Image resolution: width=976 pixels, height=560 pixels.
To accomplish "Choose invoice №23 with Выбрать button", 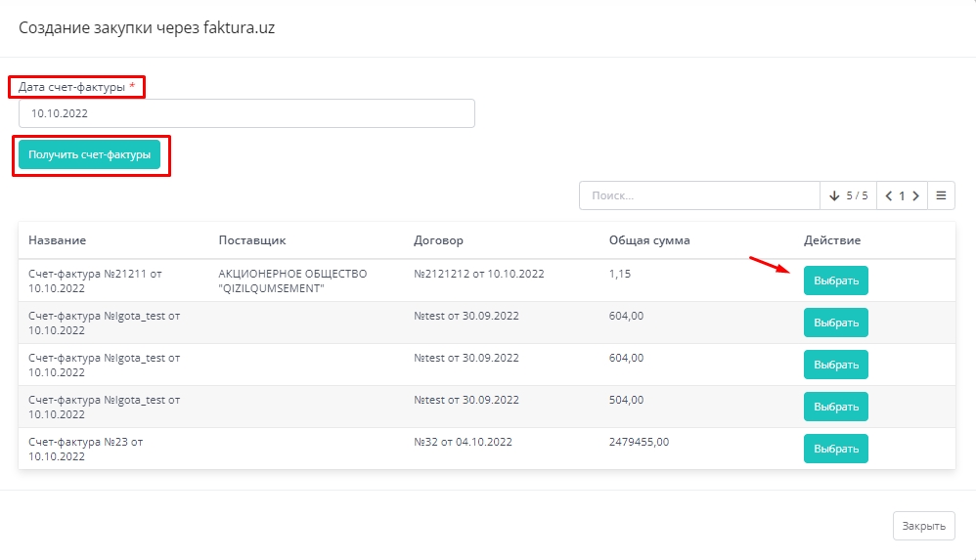I will (x=835, y=449).
